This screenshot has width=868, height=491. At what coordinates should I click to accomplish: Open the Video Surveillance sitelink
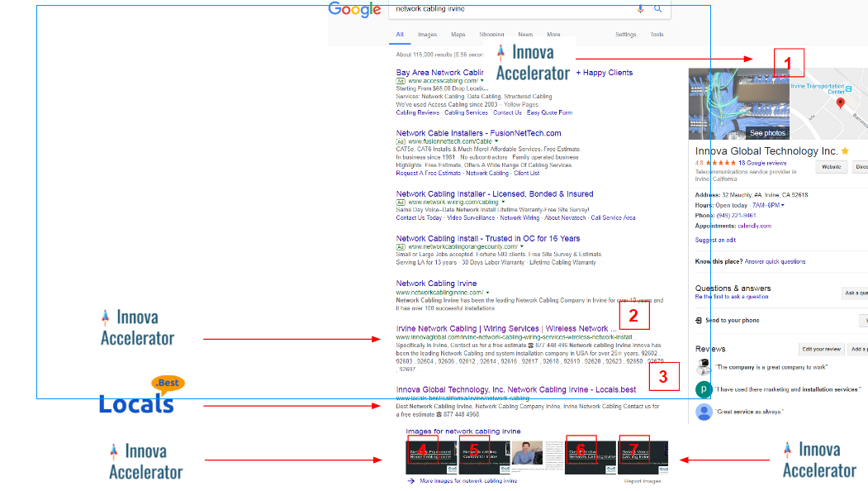click(x=471, y=217)
